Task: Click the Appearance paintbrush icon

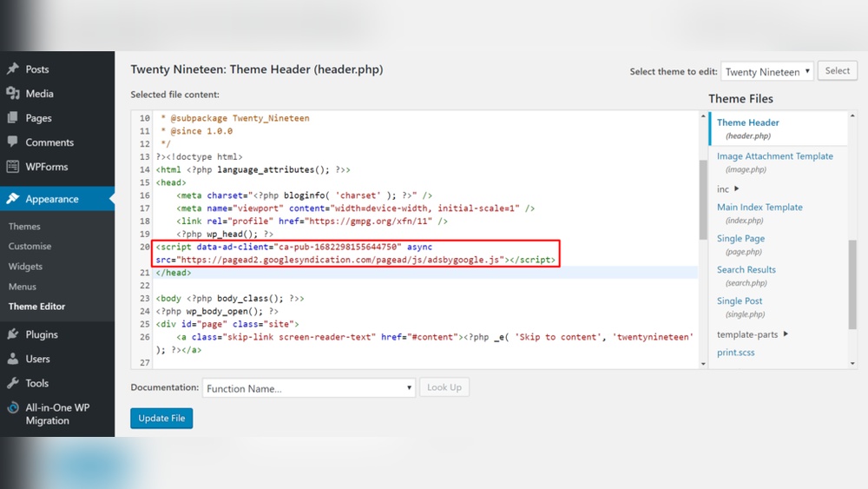Action: click(13, 199)
